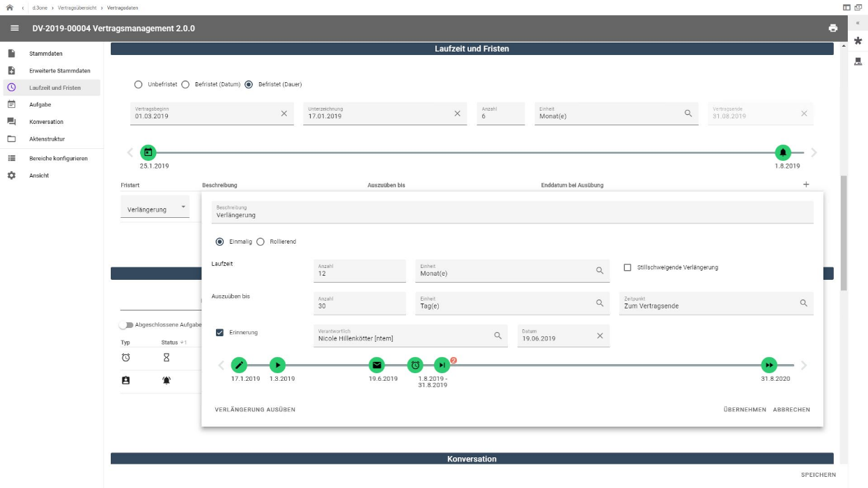This screenshot has width=868, height=488.
Task: Uncheck the Erinnerung checkbox
Action: [219, 333]
